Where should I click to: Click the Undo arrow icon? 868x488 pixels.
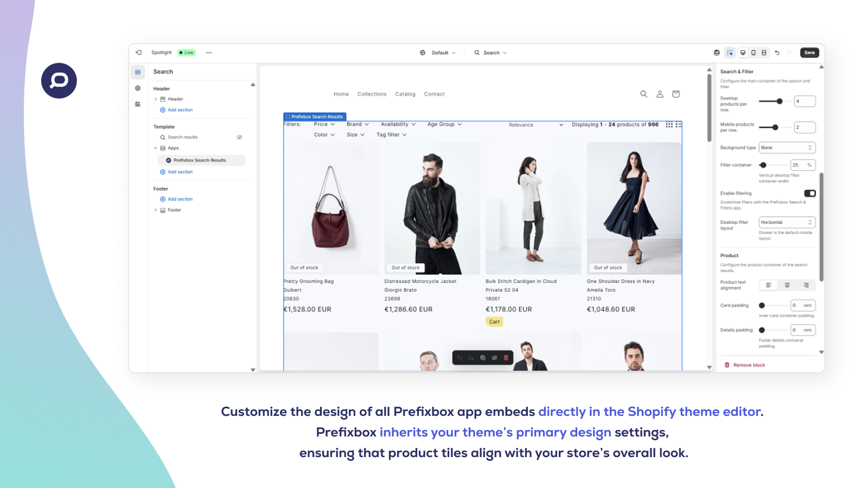777,53
